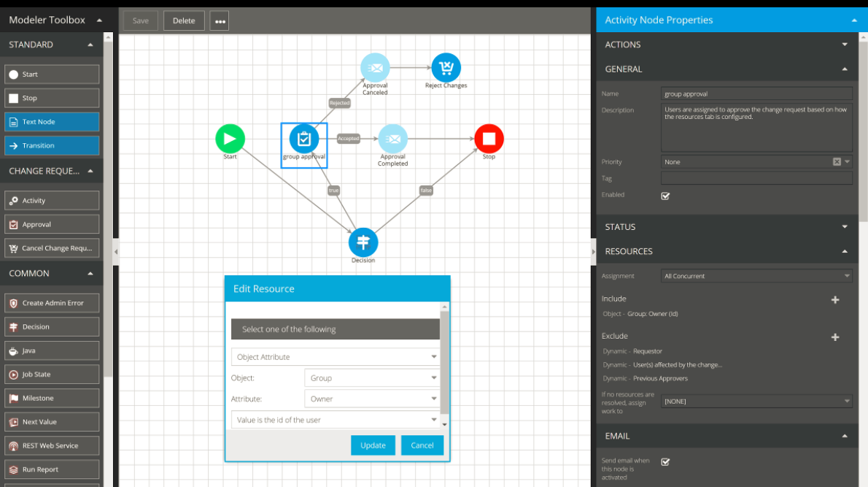Click into the Tag input field
This screenshot has width=868, height=487.
tap(756, 178)
